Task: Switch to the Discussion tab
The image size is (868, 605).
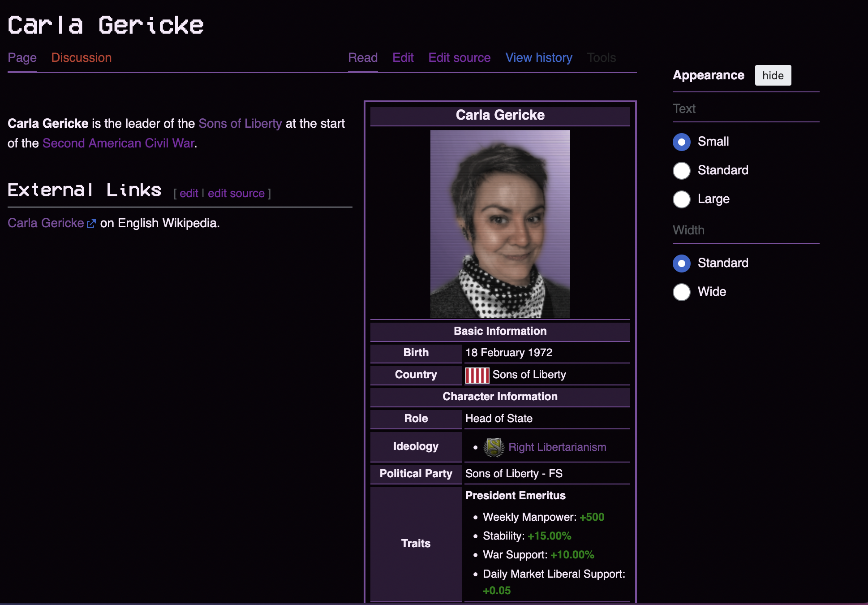Action: [x=81, y=58]
